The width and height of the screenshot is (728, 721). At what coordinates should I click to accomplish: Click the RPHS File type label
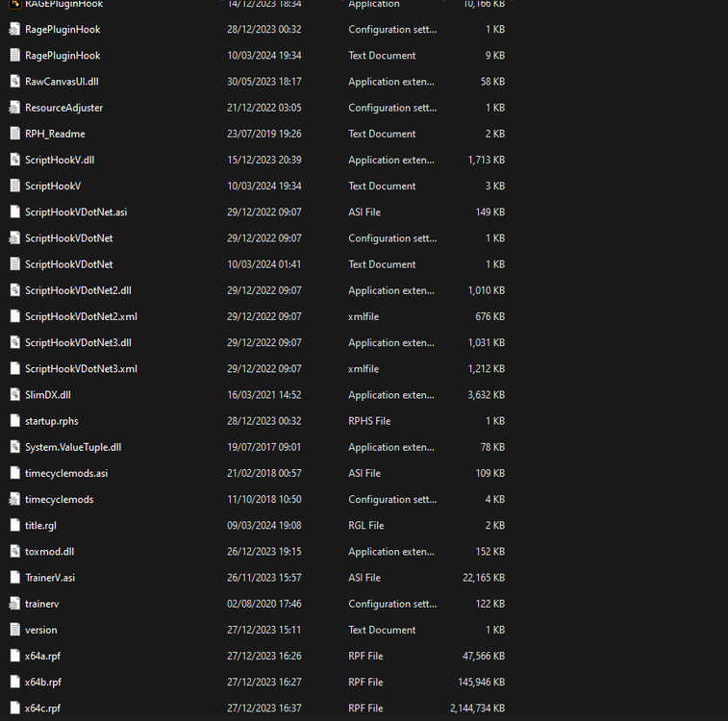[369, 421]
